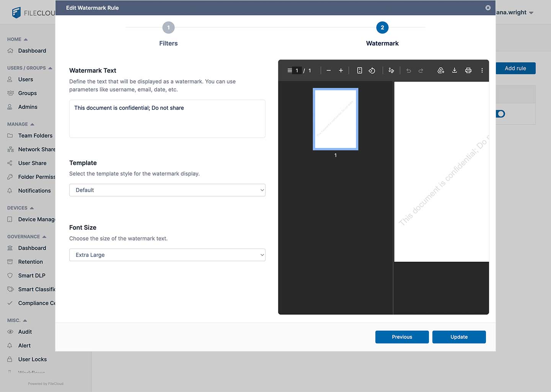
Task: Click the Update button
Action: (x=459, y=337)
